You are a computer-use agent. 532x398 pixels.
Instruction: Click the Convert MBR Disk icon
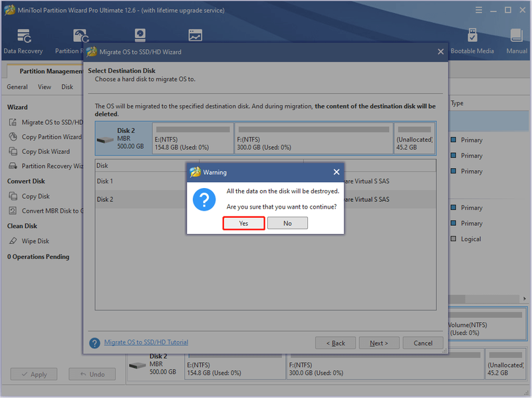pos(13,211)
